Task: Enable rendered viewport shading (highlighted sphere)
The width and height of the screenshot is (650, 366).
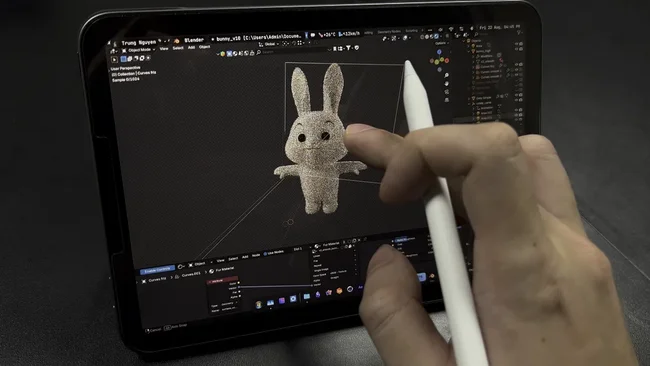Action: coord(436,36)
